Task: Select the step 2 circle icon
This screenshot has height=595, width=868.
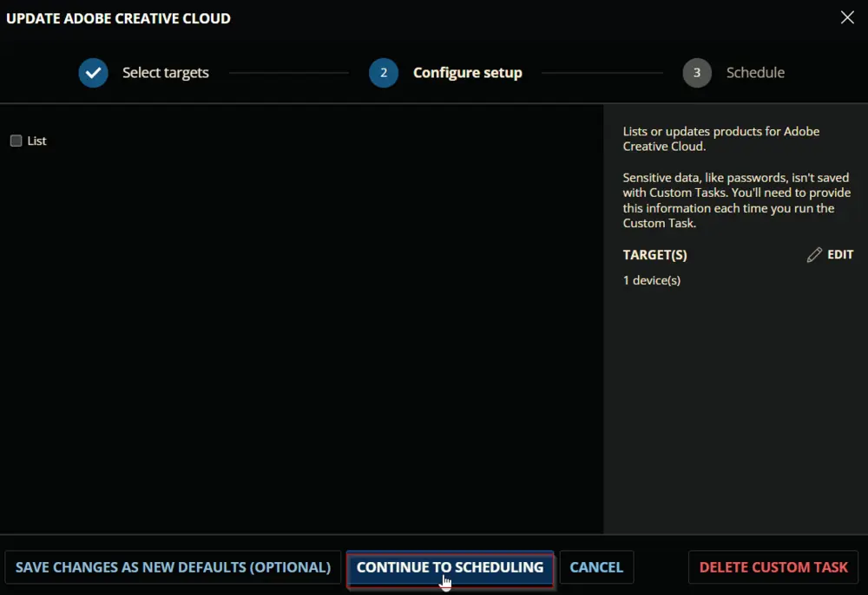Action: point(384,73)
